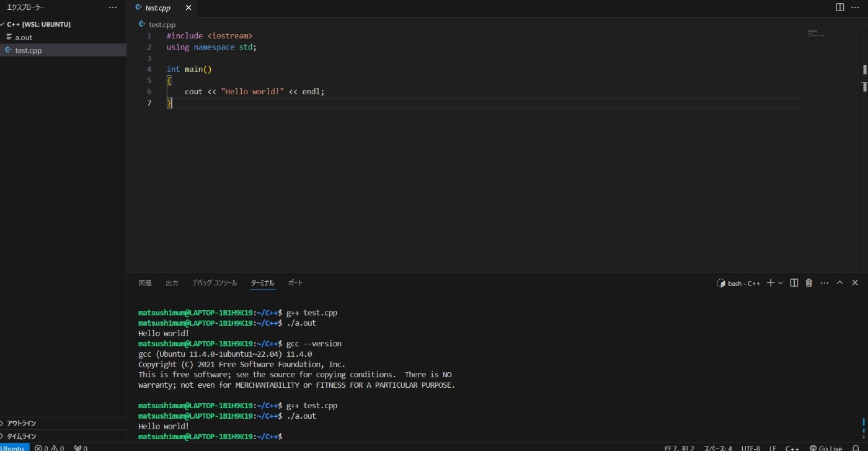Click the エクスプローラー panel title
This screenshot has height=451, width=868.
click(x=25, y=7)
